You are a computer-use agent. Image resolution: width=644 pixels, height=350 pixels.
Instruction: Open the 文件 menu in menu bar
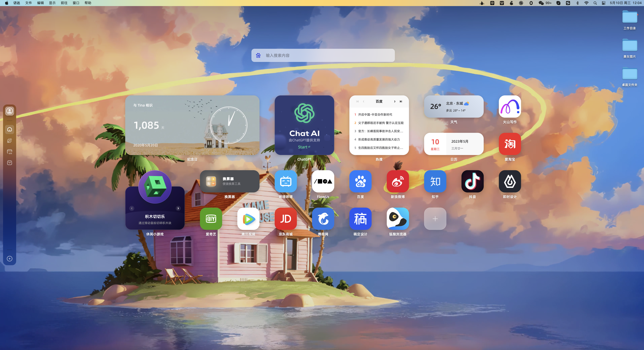point(29,3)
